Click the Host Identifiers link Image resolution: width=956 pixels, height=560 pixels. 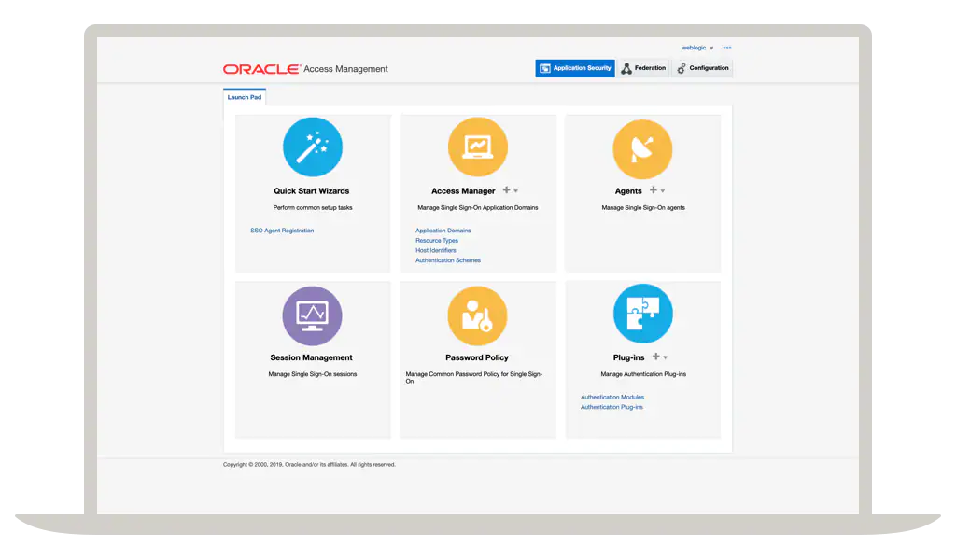435,250
